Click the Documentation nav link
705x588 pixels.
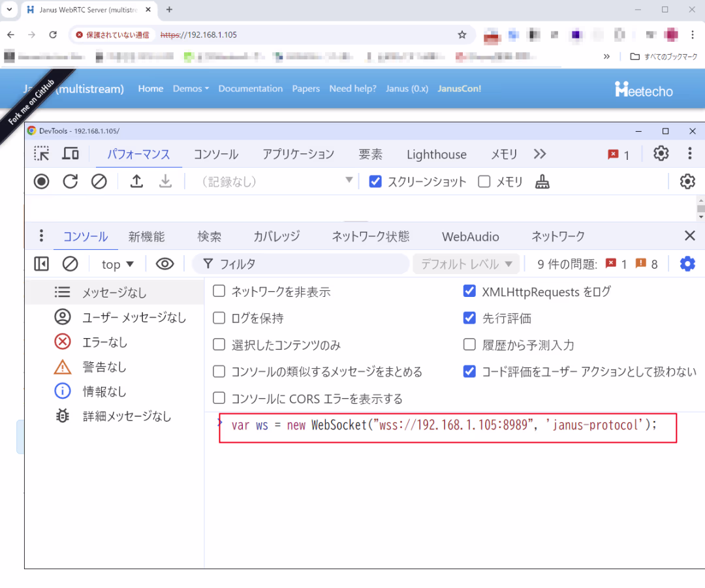click(x=251, y=89)
